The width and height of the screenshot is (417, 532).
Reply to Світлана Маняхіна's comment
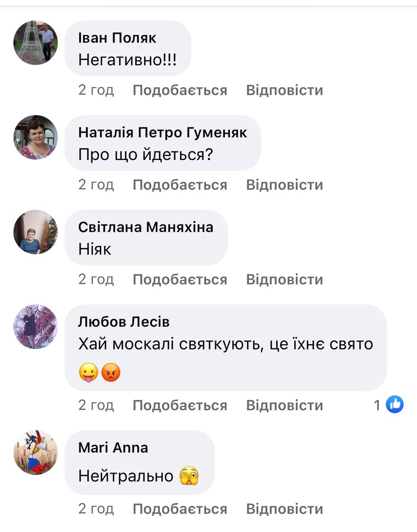click(285, 280)
